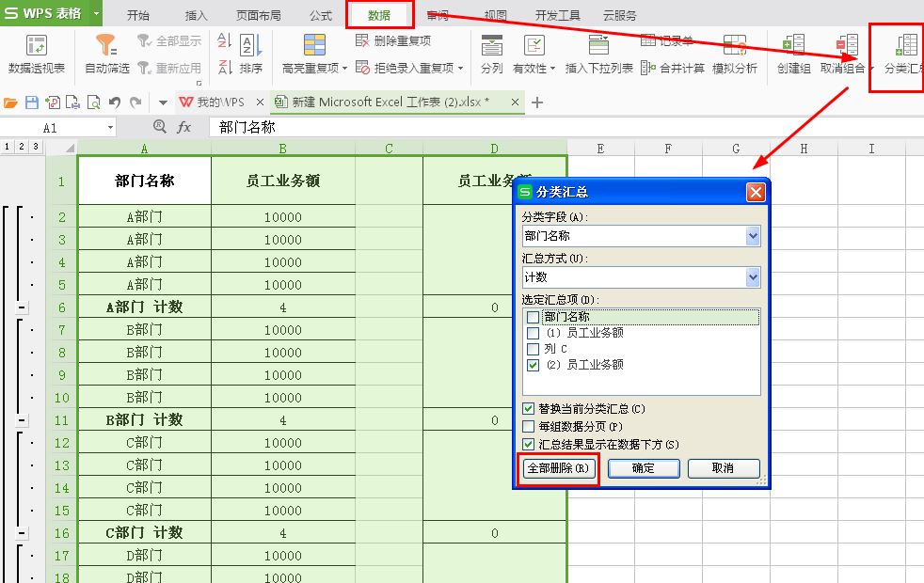The height and width of the screenshot is (583, 924).
Task: Enable 每组数据分页 checkbox
Action: [x=529, y=426]
